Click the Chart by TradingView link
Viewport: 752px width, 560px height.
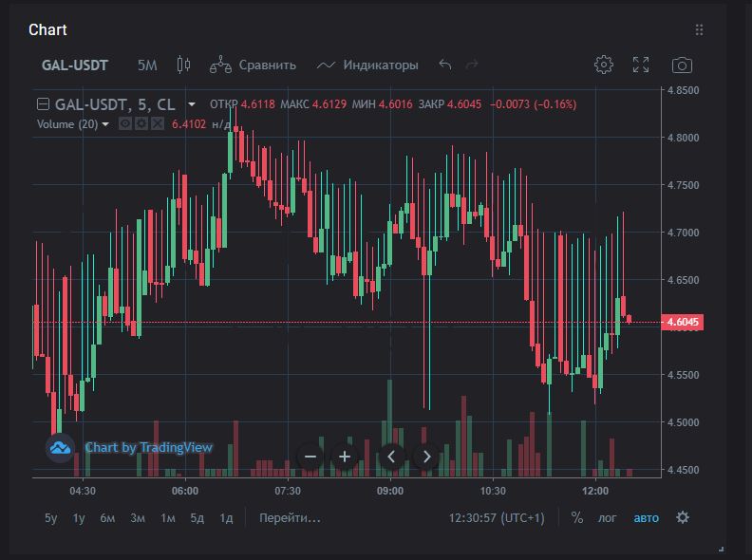(x=148, y=447)
